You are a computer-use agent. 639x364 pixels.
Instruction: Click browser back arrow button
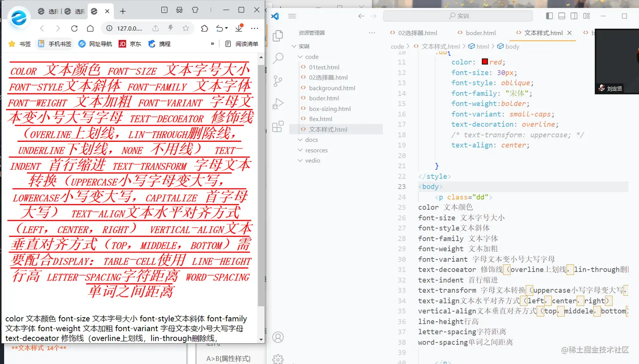pos(42,28)
